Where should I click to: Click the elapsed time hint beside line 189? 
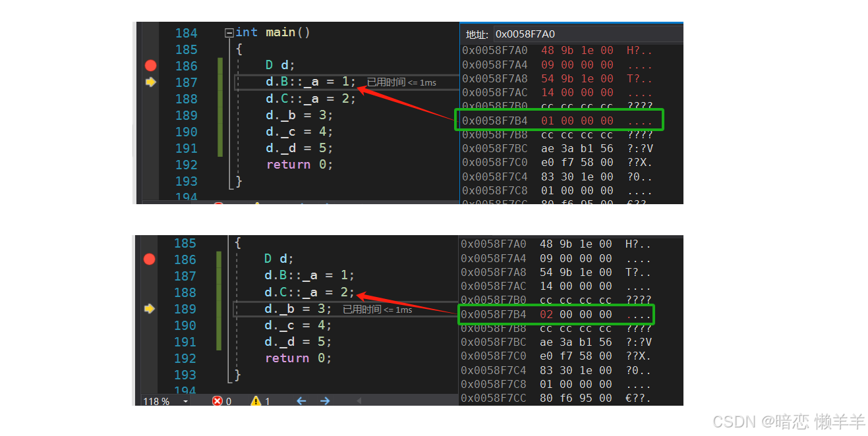378,310
